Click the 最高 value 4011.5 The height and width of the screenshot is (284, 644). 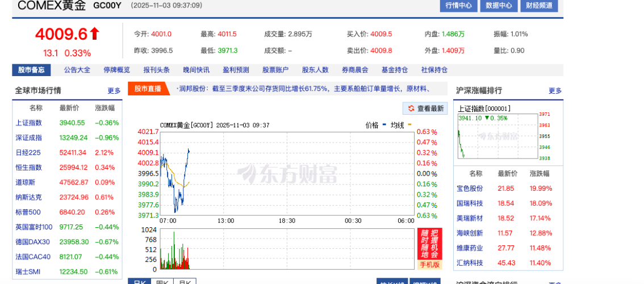tap(227, 34)
